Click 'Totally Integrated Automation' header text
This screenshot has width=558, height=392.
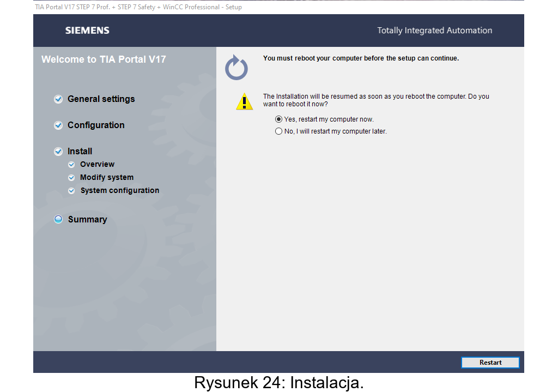(434, 31)
